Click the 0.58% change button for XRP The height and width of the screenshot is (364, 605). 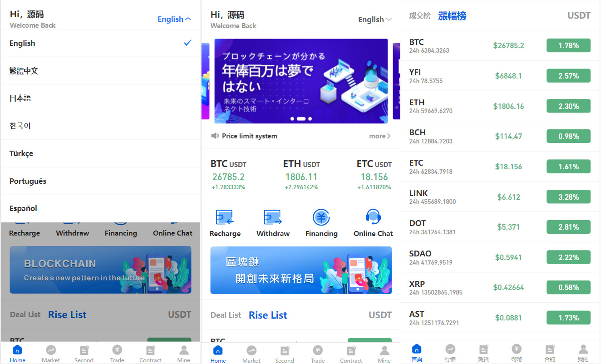(x=568, y=287)
